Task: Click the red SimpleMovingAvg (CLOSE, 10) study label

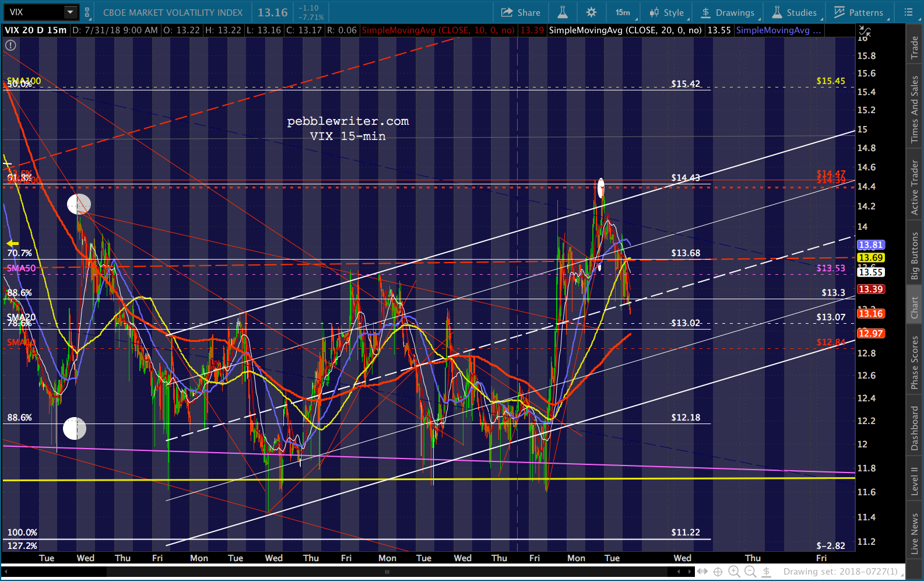Action: (438, 30)
